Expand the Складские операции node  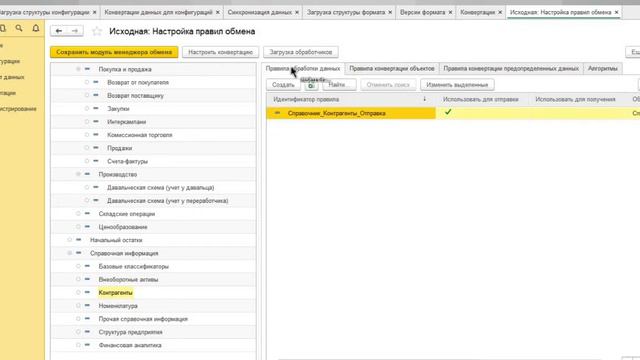[78, 213]
